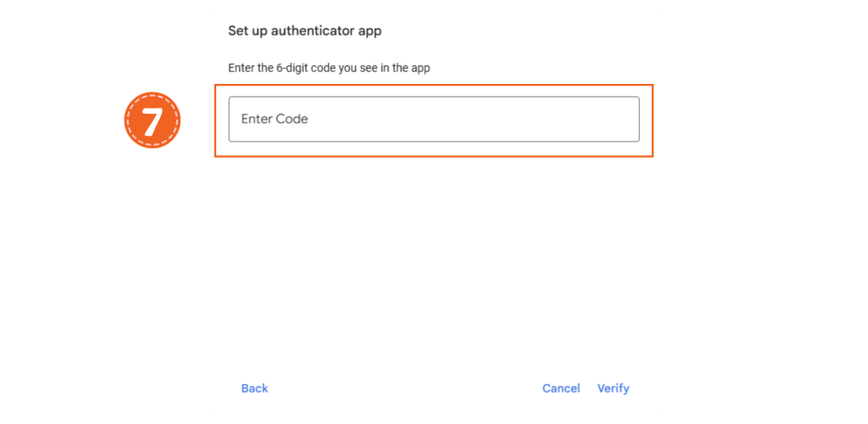Click the dashed white ring of the step badge
868x424 pixels.
[153, 98]
